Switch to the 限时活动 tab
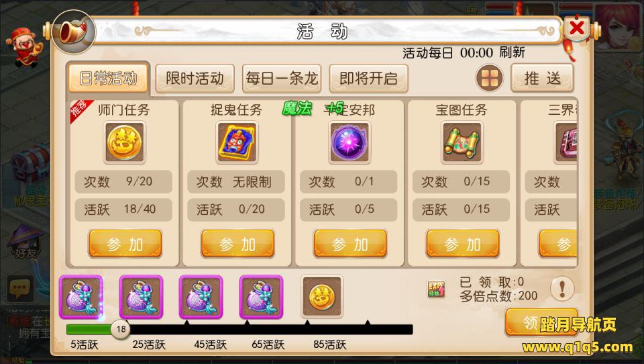This screenshot has width=644, height=364. pyautogui.click(x=195, y=78)
